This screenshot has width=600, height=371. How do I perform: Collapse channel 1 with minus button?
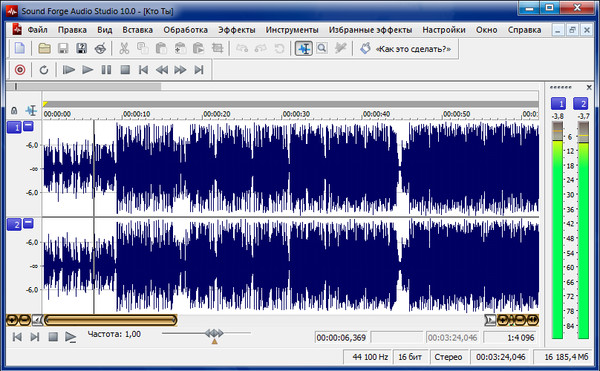pyautogui.click(x=28, y=126)
